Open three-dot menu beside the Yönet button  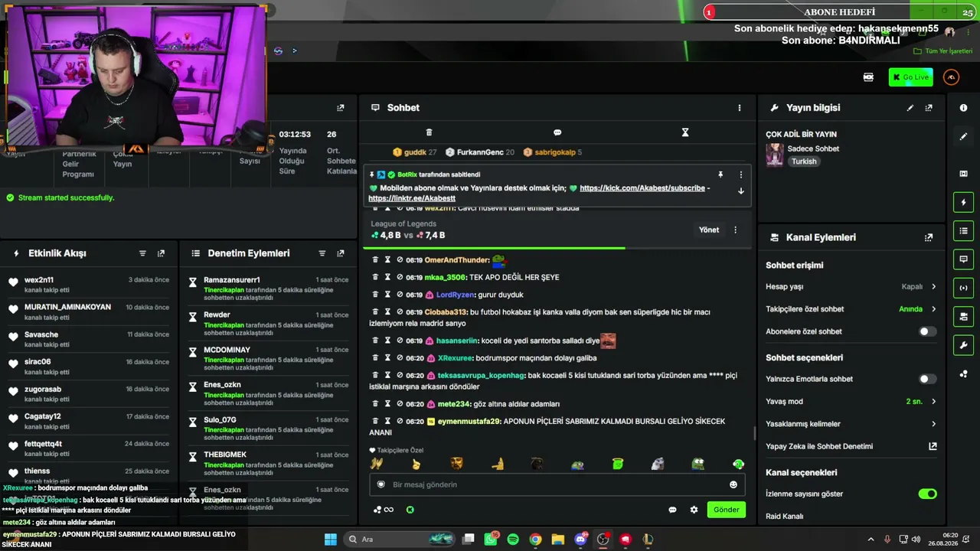(735, 230)
